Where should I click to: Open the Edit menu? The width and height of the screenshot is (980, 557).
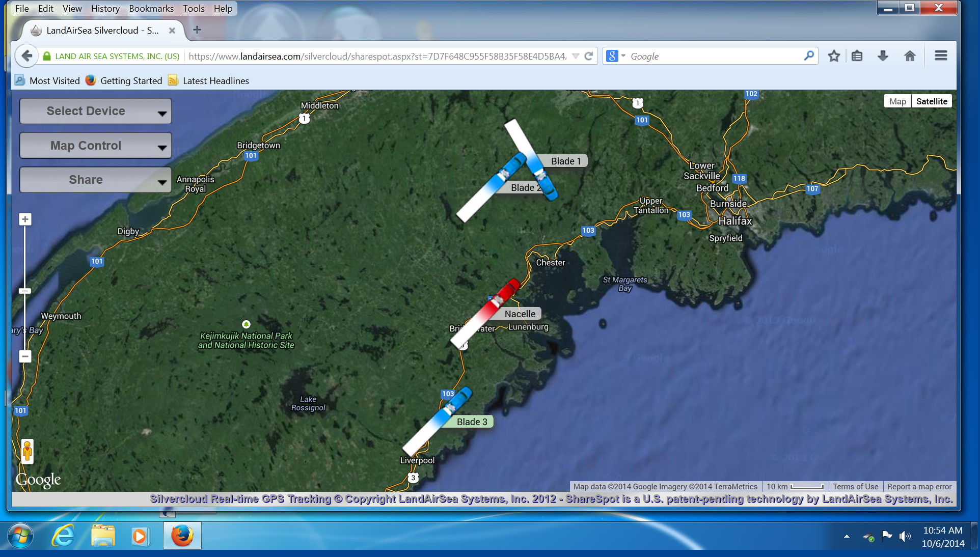(x=45, y=8)
